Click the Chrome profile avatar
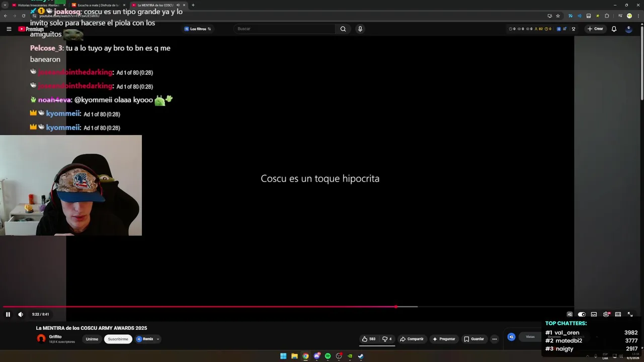 629,16
